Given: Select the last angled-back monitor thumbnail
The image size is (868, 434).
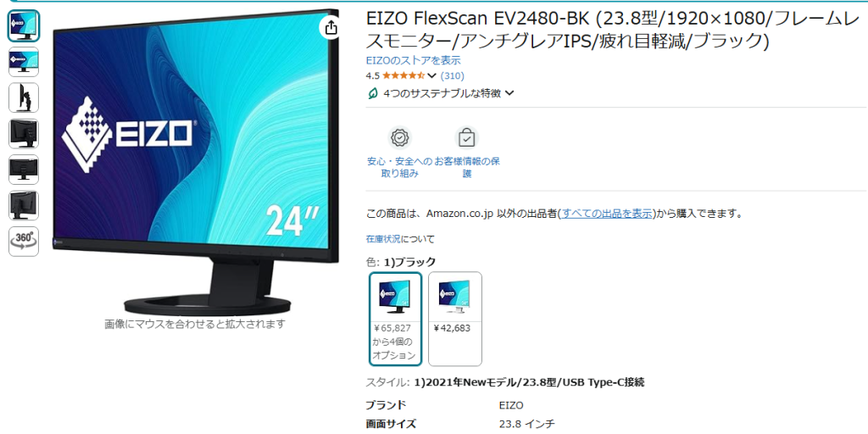Looking at the screenshot, I should point(24,205).
